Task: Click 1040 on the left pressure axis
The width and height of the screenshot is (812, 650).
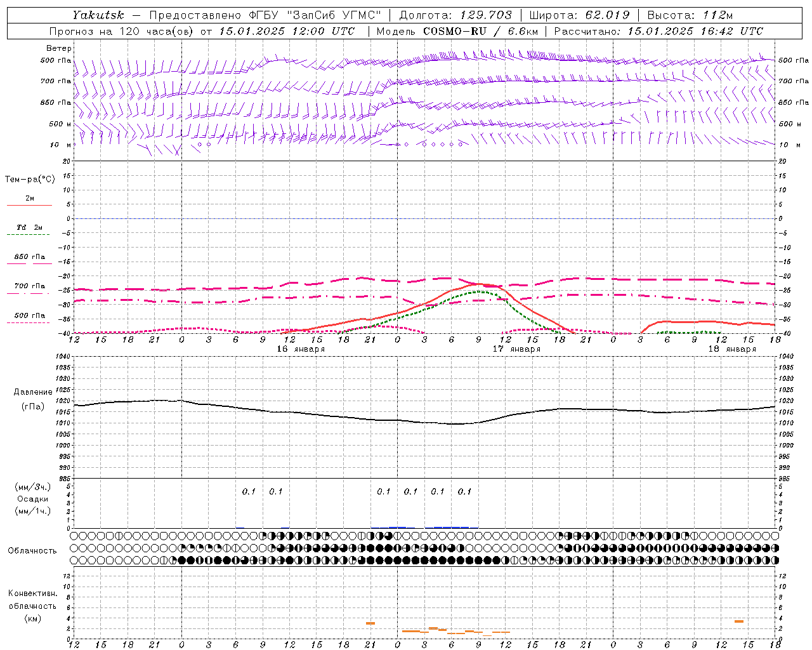Action: [63, 357]
